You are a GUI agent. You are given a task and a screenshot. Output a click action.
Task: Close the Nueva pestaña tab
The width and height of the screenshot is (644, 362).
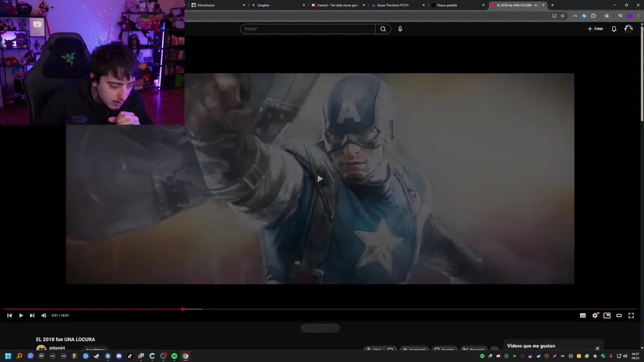point(484,5)
